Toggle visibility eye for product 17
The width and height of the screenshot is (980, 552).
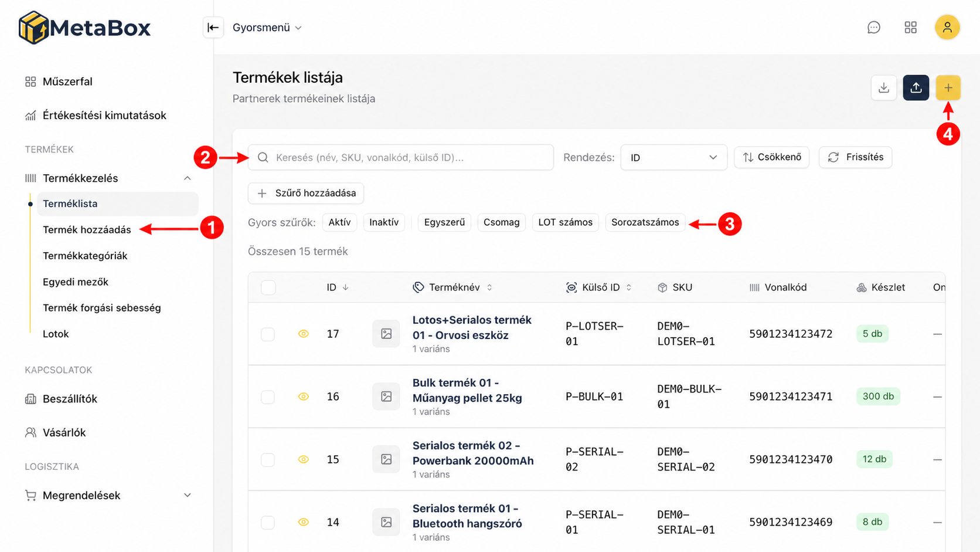tap(303, 334)
